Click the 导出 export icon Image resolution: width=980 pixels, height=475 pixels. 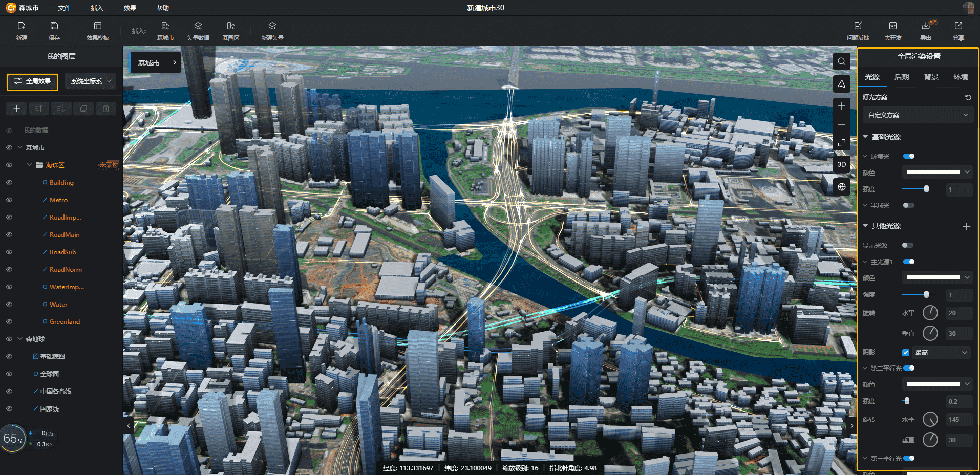926,26
